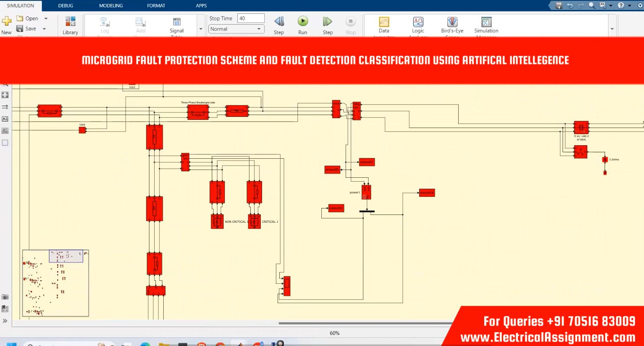644x346 pixels.
Task: Click the Step Forward icon
Action: click(327, 22)
